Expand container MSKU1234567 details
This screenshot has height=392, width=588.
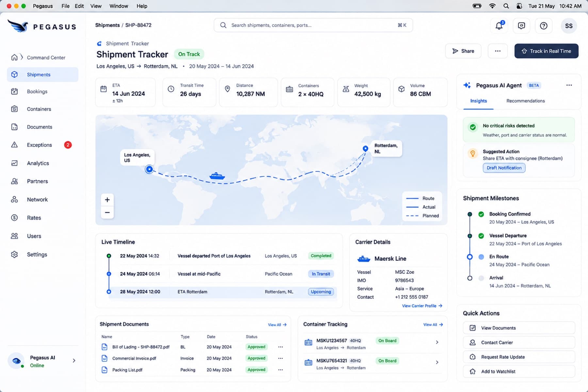(x=437, y=342)
